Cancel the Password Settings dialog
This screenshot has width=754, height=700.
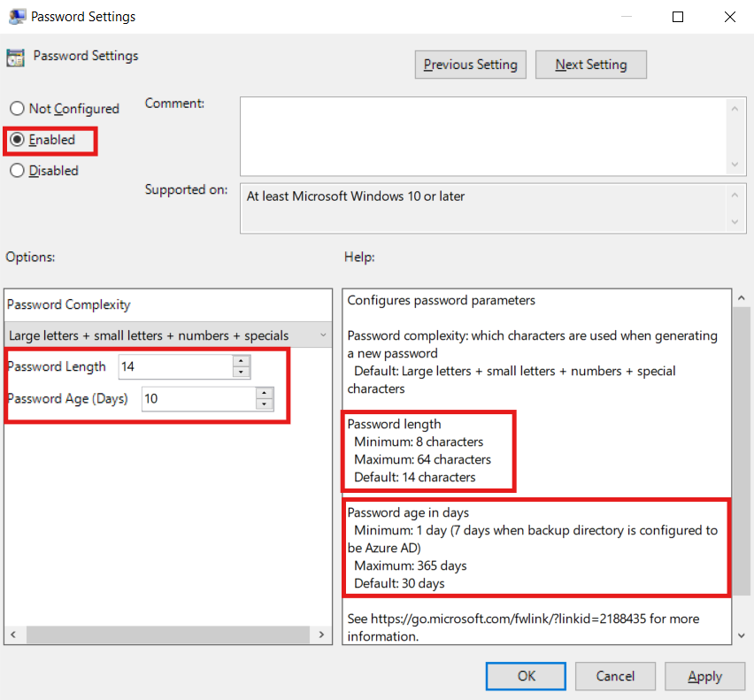pyautogui.click(x=615, y=676)
